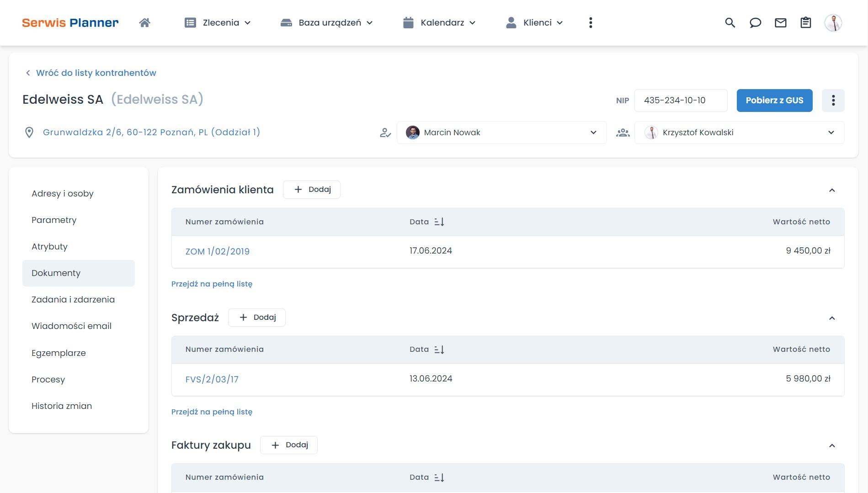Select the Historia zmian tab
868x493 pixels.
[x=79, y=406]
